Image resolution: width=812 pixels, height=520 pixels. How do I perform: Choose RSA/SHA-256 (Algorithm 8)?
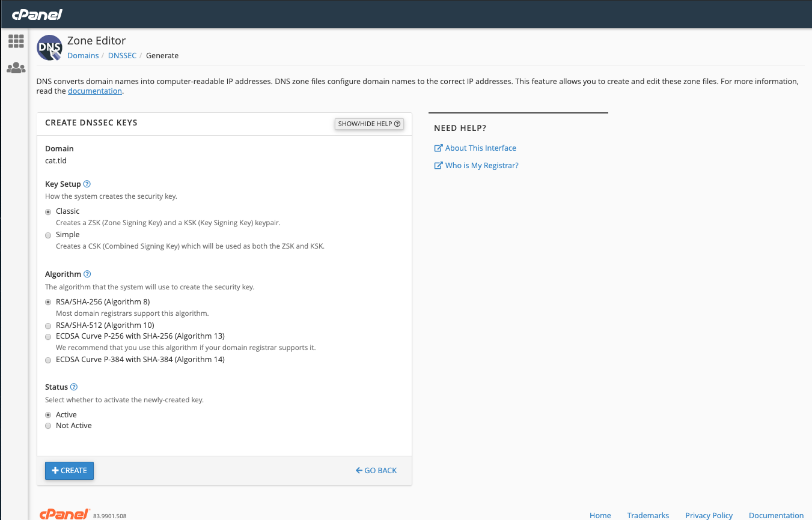48,303
